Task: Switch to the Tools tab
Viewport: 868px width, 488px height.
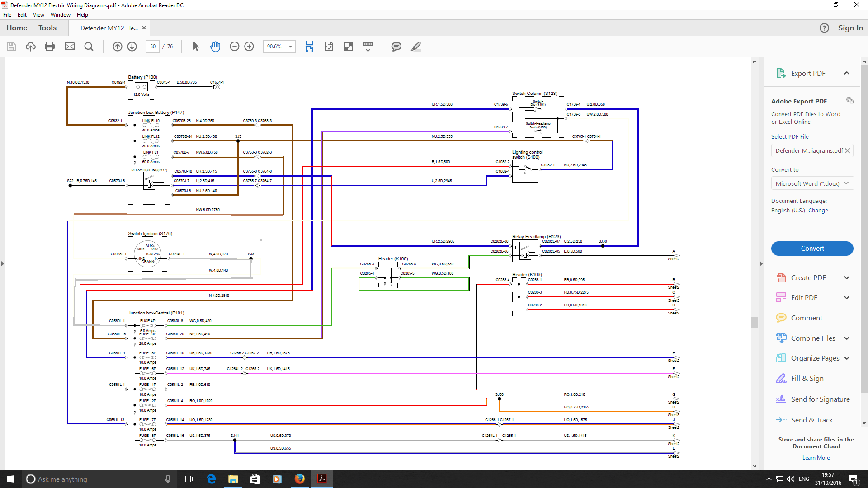Action: click(47, 28)
